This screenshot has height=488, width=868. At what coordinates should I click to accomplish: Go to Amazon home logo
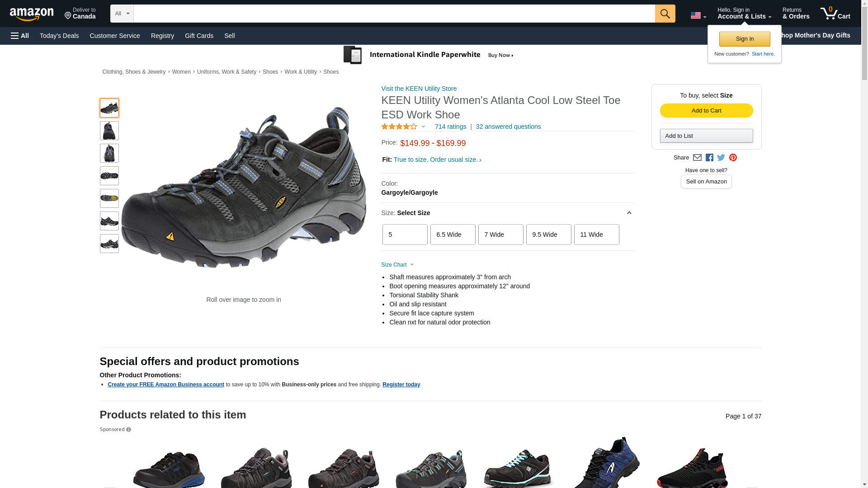coord(32,14)
